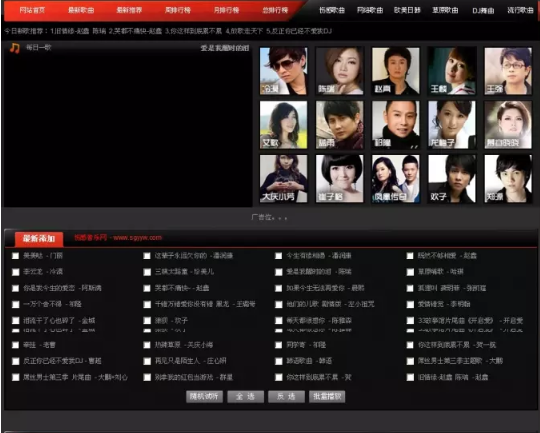The image size is (540, 433).
Task: Click the 全选 select-all button
Action: click(246, 396)
